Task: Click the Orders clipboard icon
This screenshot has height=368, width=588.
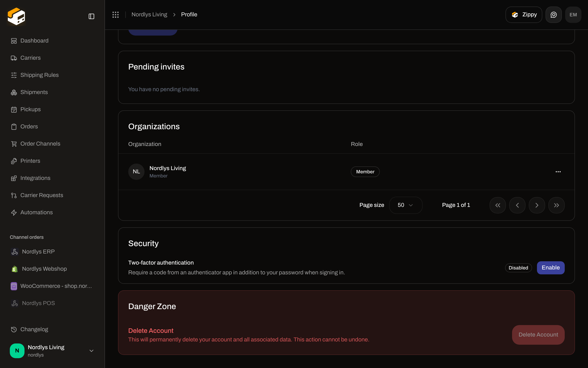Action: (x=14, y=127)
